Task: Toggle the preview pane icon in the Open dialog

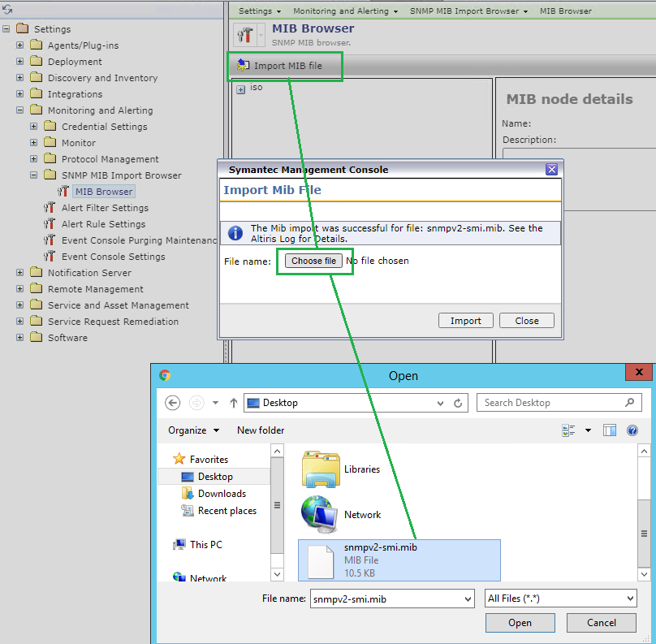Action: click(610, 430)
